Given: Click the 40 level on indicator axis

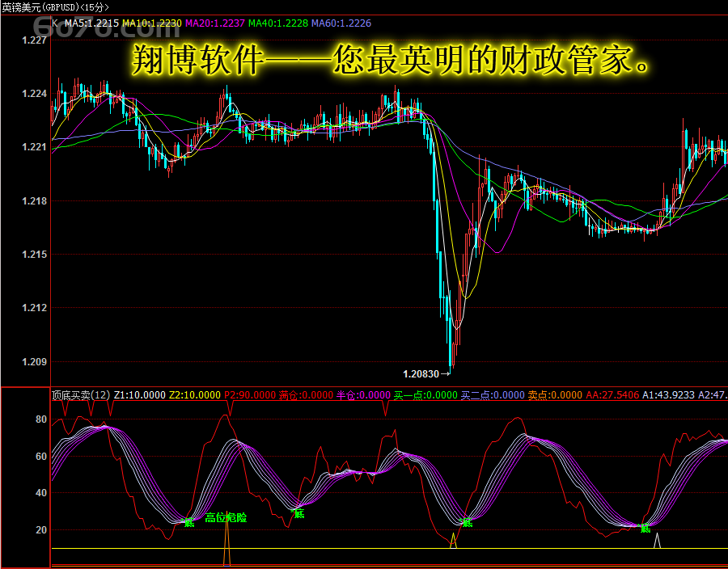Looking at the screenshot, I should 41,493.
